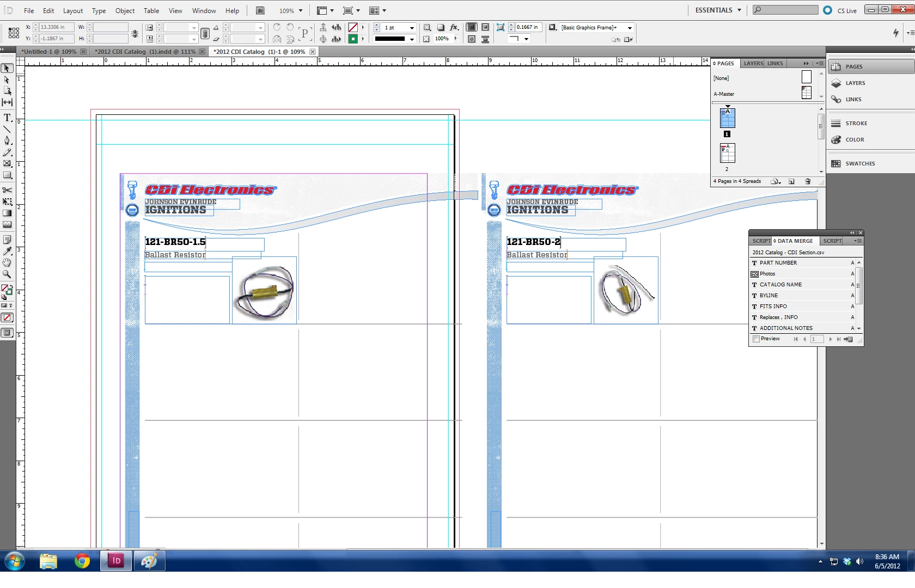The width and height of the screenshot is (915, 588).
Task: Click Create Merged Document icon in Data Merge
Action: click(848, 339)
